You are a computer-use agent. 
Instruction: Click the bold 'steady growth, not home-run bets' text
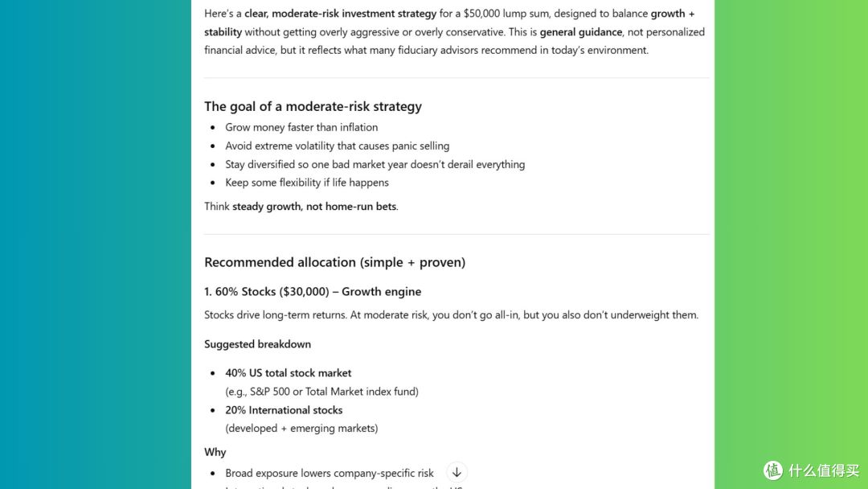314,207
